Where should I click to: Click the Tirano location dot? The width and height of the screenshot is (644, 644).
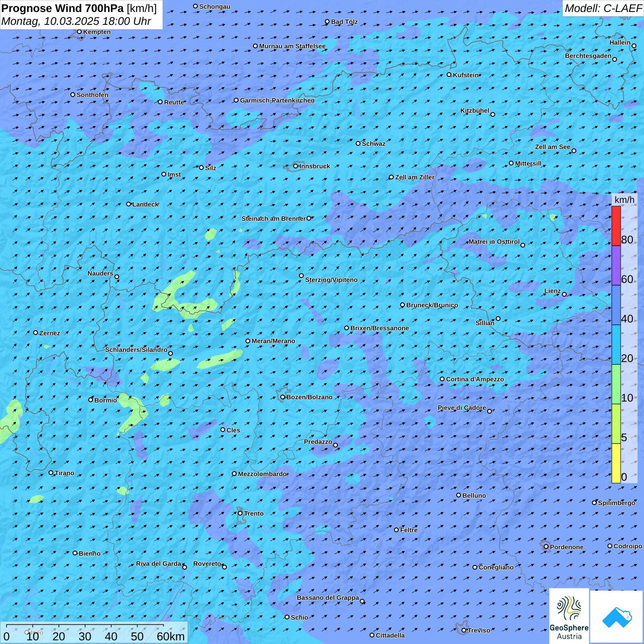point(51,473)
